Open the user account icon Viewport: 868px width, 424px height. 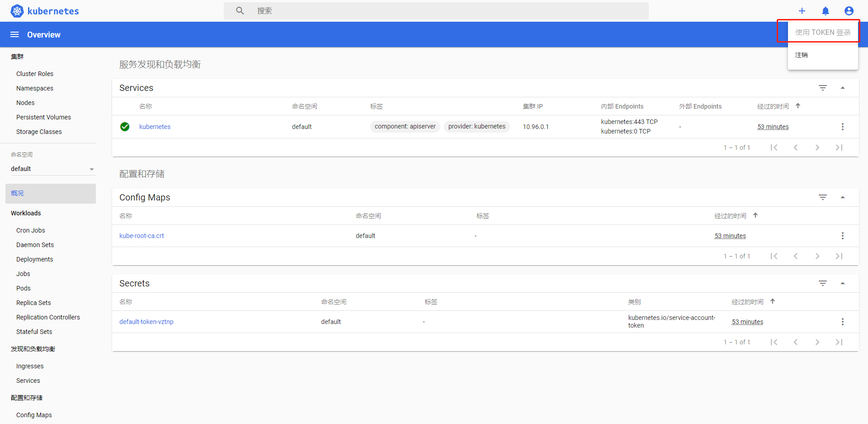pos(849,11)
